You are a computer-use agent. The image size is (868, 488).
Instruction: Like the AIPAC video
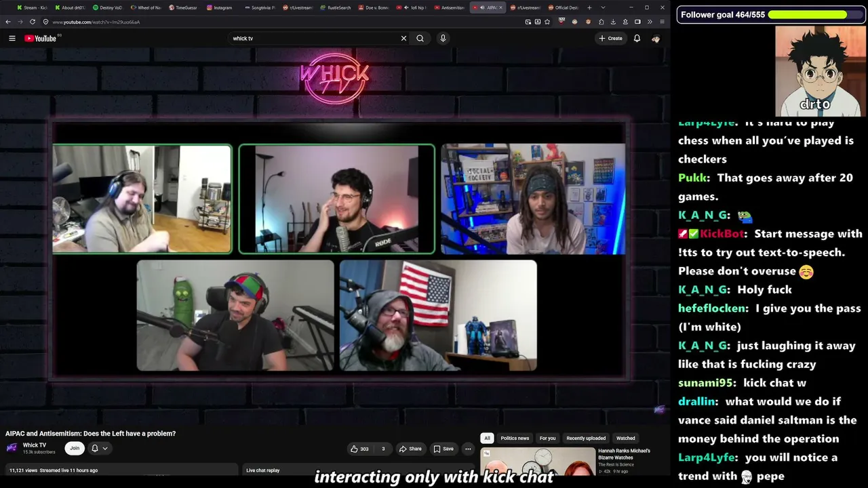[x=359, y=449]
